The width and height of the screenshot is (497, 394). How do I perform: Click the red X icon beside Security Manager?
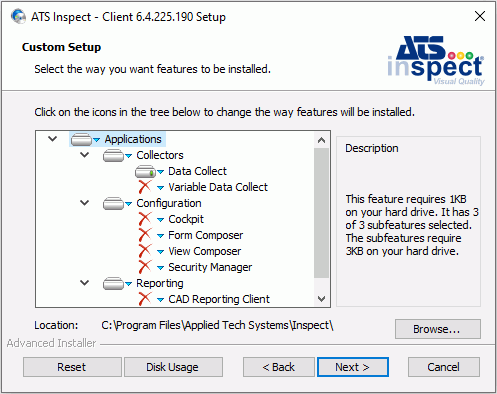(145, 267)
